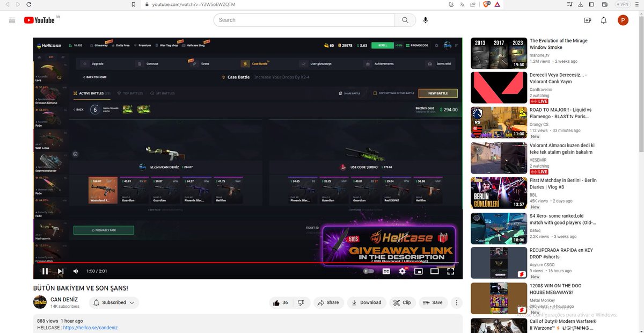Save the video to a playlist
Image resolution: width=644 pixels, height=333 pixels.
point(433,302)
